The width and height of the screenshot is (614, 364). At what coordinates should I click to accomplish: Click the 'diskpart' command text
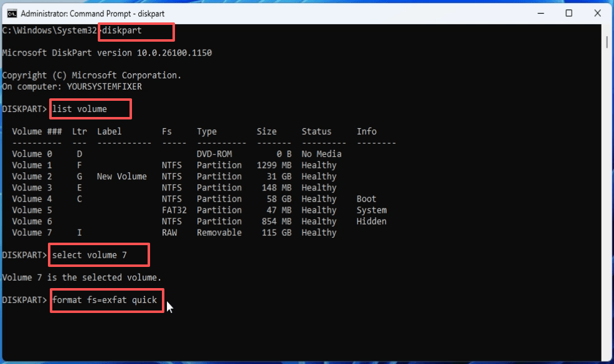click(122, 30)
